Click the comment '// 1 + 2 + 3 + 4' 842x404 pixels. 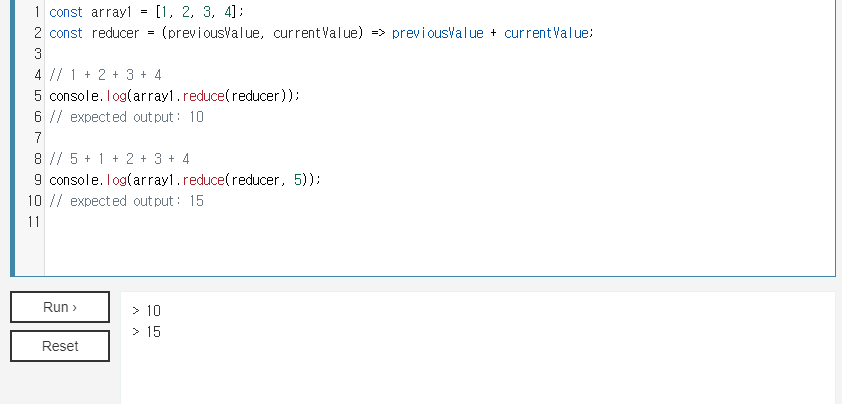point(105,75)
